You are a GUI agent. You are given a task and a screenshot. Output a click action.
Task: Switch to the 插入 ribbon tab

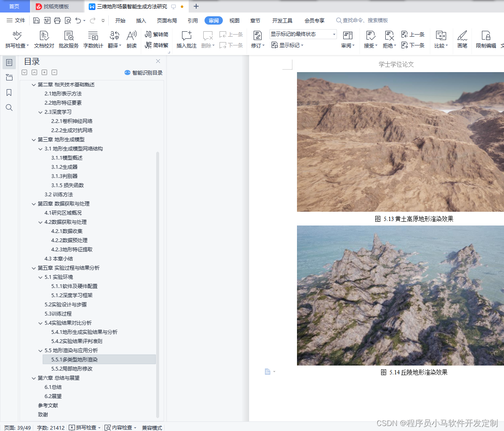[x=141, y=20]
